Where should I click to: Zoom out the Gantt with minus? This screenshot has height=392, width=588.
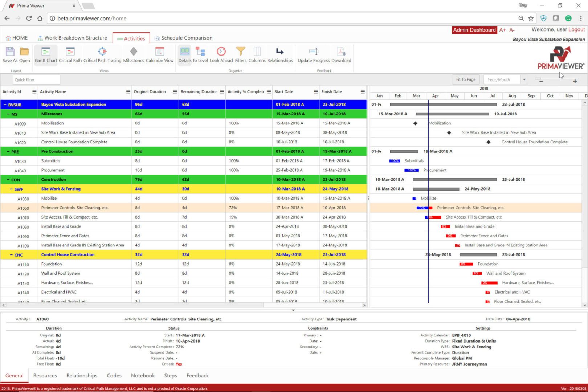click(x=541, y=81)
